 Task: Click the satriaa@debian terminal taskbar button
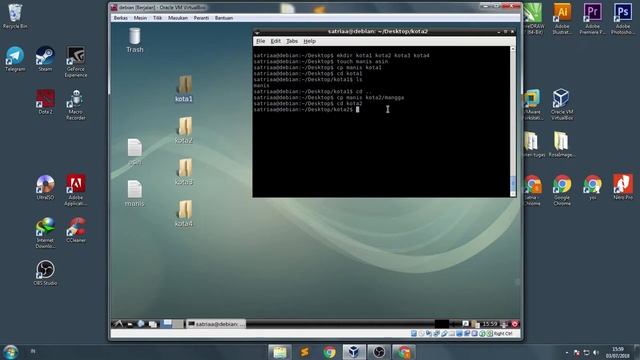[216, 324]
